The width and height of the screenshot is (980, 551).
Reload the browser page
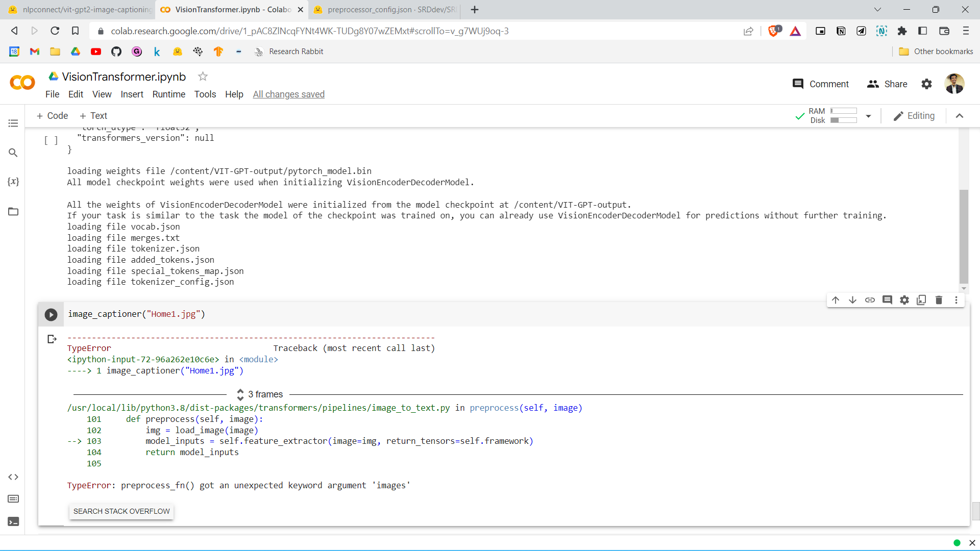55,31
